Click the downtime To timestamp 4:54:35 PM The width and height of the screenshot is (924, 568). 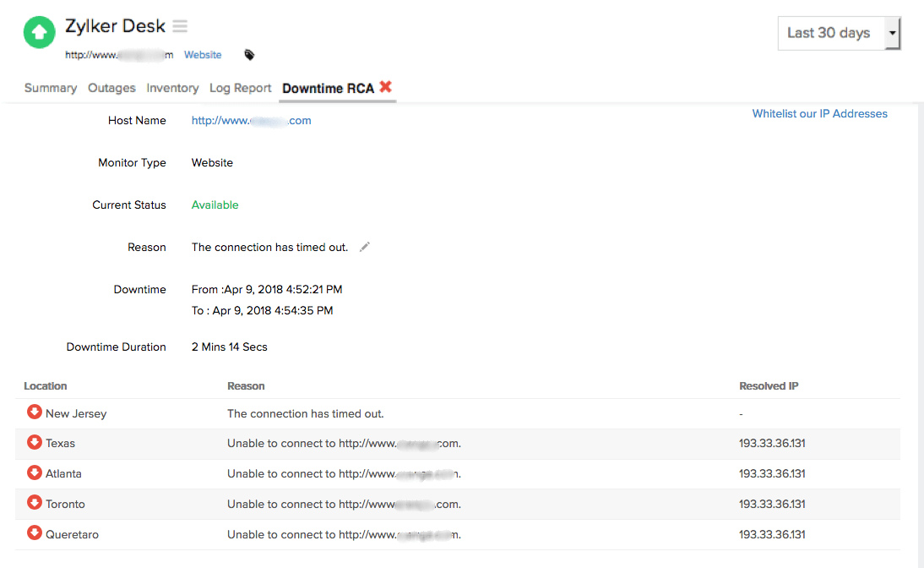point(262,311)
